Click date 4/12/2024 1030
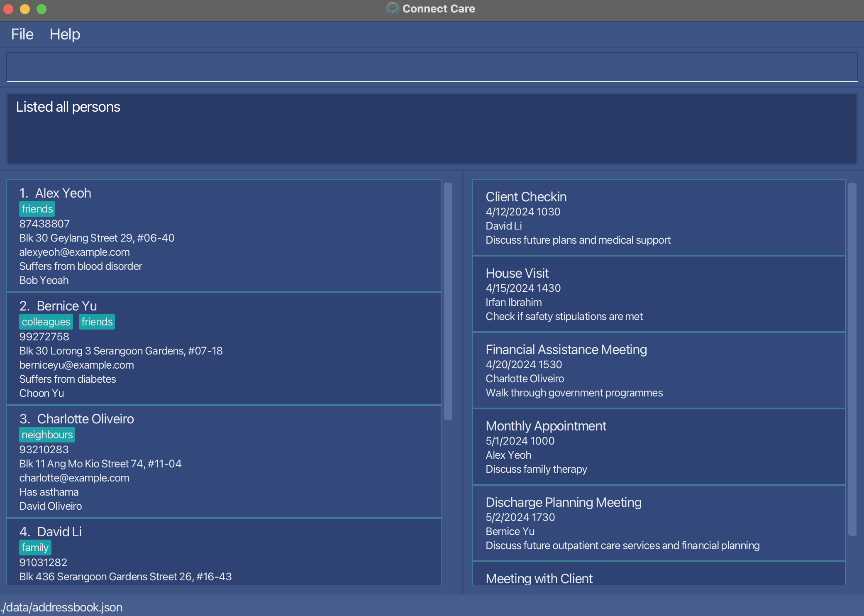864x616 pixels. pos(523,212)
